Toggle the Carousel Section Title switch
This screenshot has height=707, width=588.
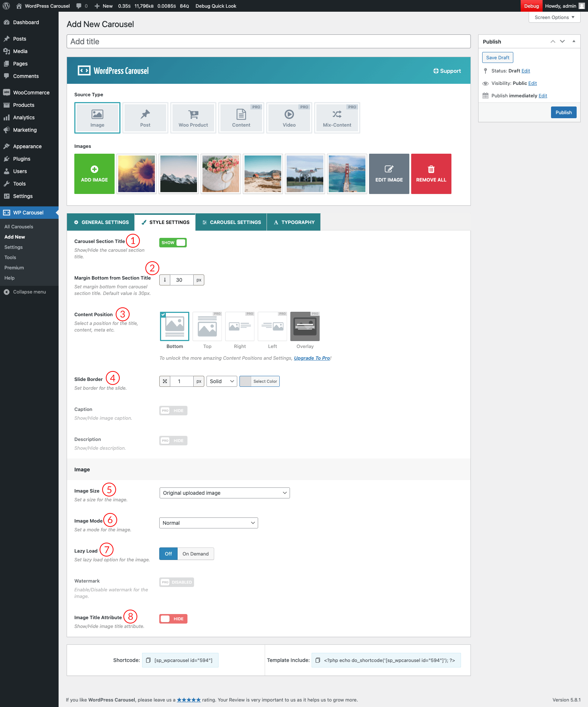pos(173,243)
